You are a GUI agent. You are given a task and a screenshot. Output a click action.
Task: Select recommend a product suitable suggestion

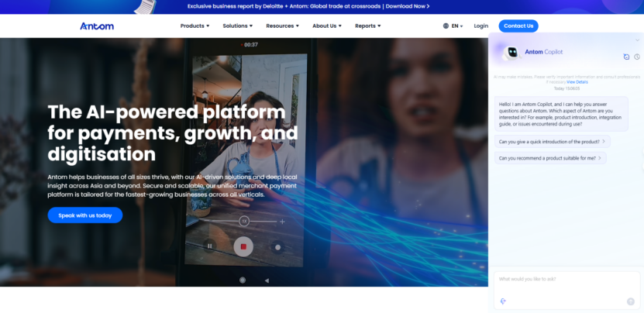(x=550, y=158)
